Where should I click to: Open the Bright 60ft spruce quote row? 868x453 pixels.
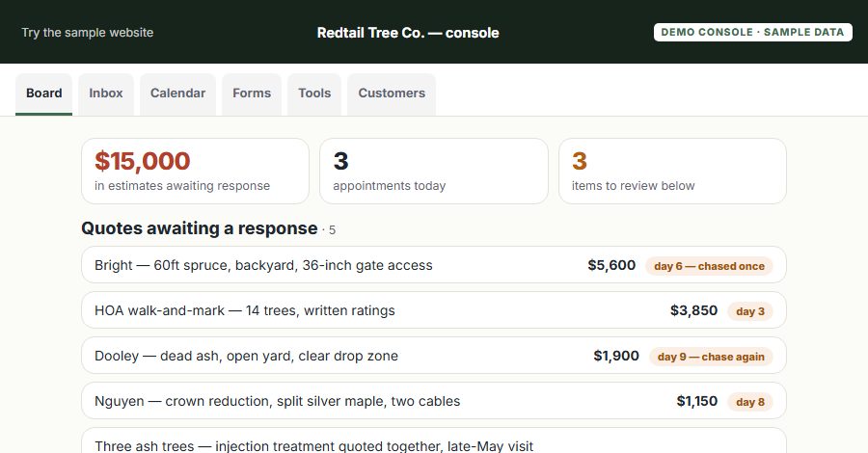coord(434,265)
